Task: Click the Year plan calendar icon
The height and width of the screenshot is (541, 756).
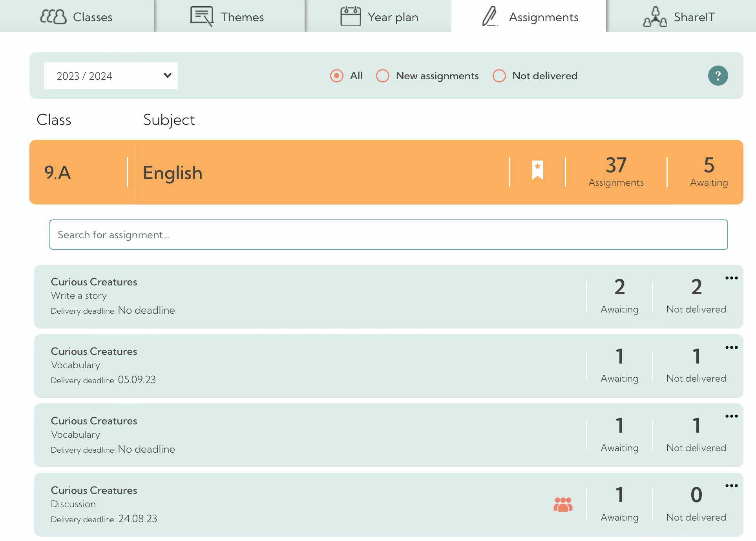Action: (350, 16)
